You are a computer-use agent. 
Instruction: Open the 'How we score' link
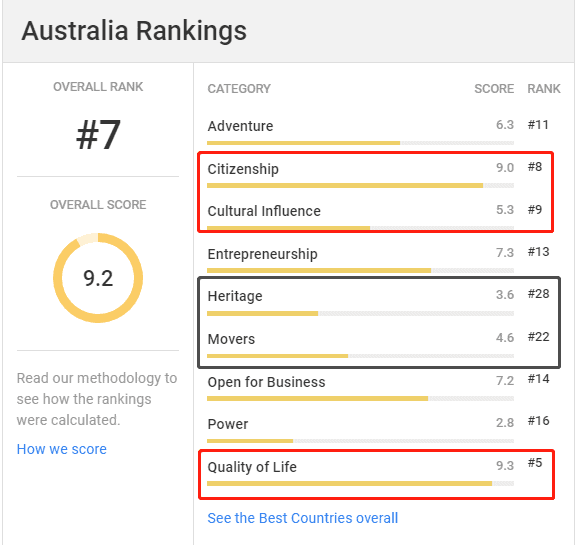(x=62, y=449)
